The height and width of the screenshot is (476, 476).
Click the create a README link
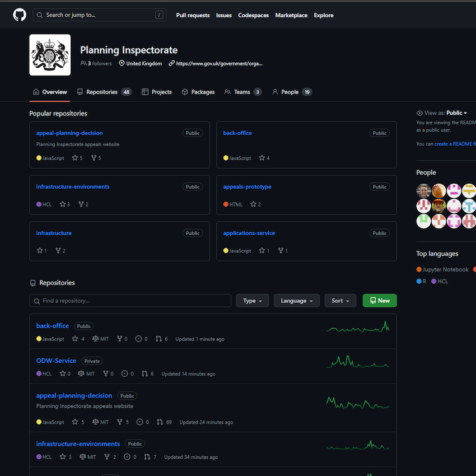455,144
